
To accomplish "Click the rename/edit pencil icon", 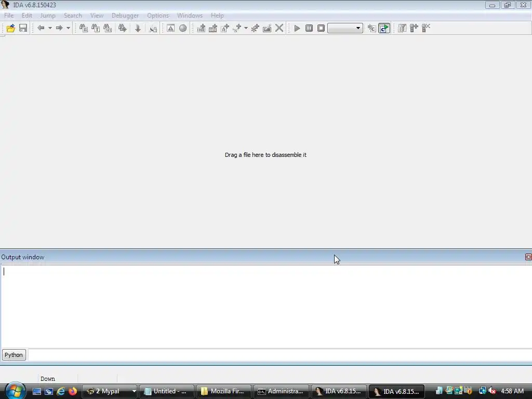I will point(267,28).
